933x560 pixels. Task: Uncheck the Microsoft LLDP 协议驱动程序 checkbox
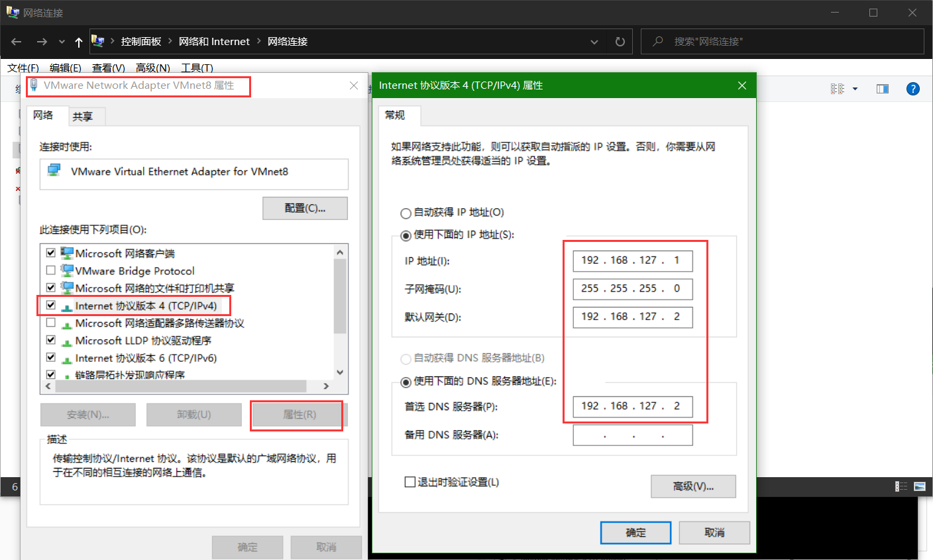coord(51,340)
